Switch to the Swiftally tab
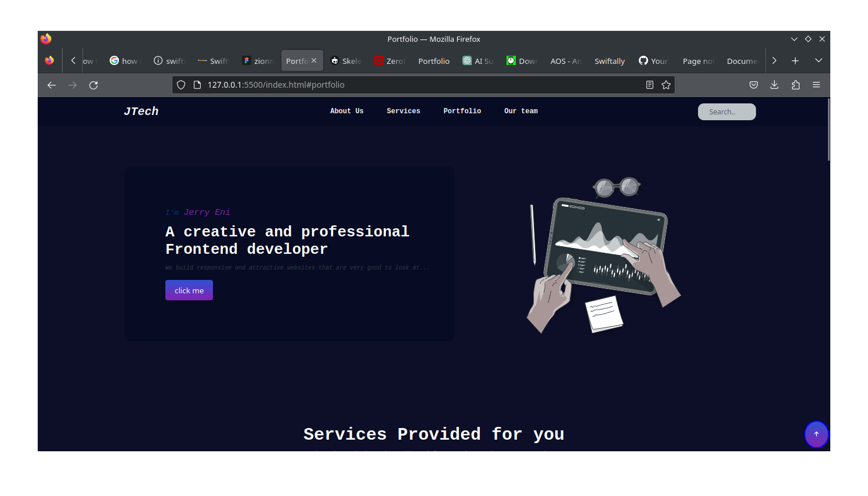The height and width of the screenshot is (496, 868). tap(609, 61)
